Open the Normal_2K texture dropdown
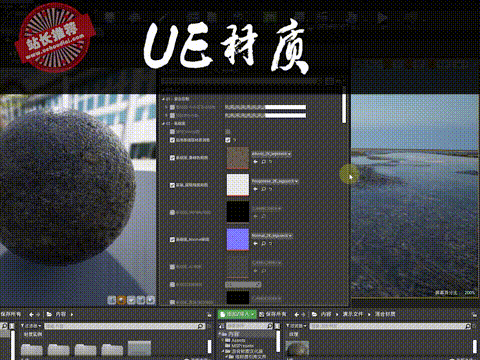Image resolution: width=480 pixels, height=360 pixels. [272, 236]
